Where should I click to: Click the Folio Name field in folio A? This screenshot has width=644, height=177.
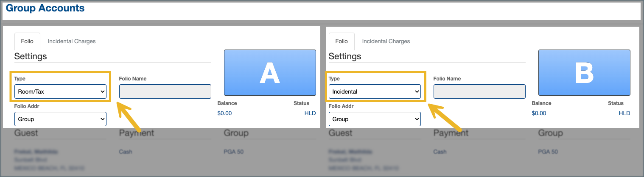pos(165,91)
